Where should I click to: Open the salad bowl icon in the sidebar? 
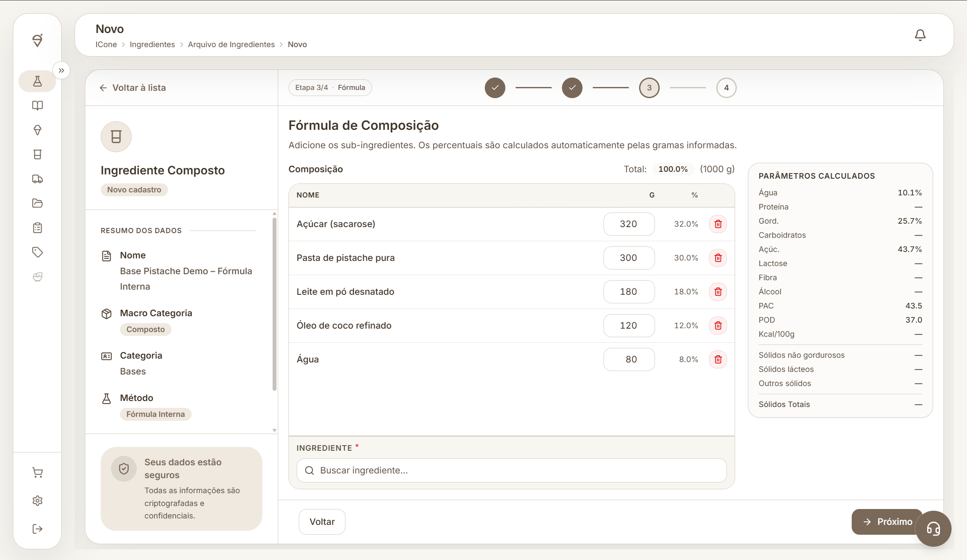coord(37,276)
